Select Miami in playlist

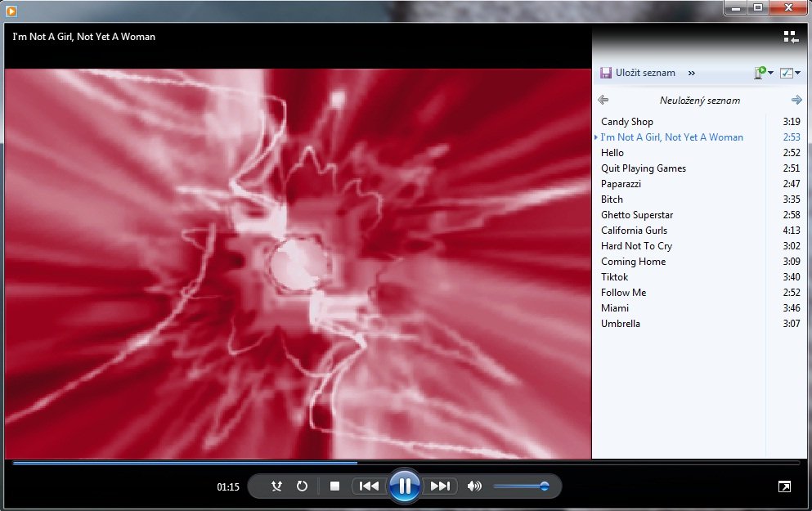coord(698,308)
